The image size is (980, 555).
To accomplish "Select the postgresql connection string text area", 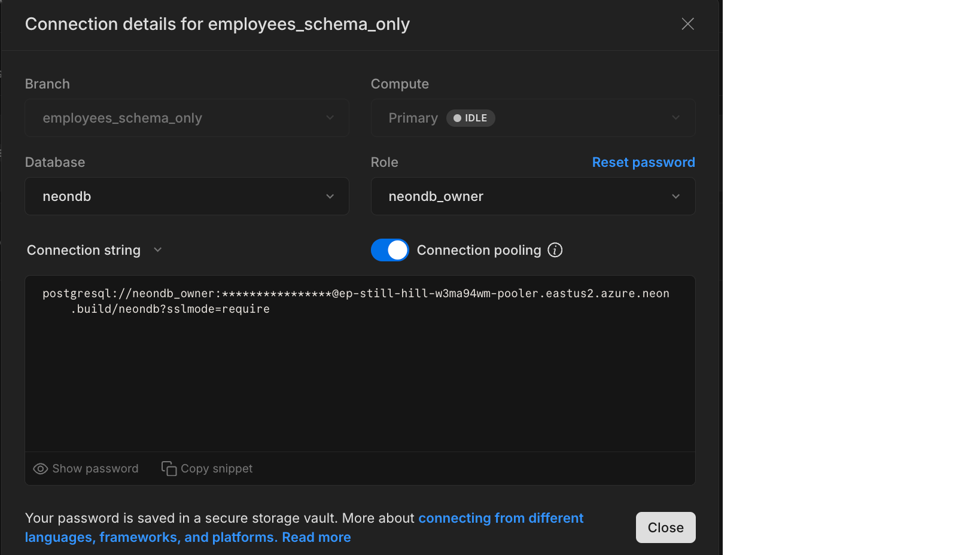I will 359,359.
